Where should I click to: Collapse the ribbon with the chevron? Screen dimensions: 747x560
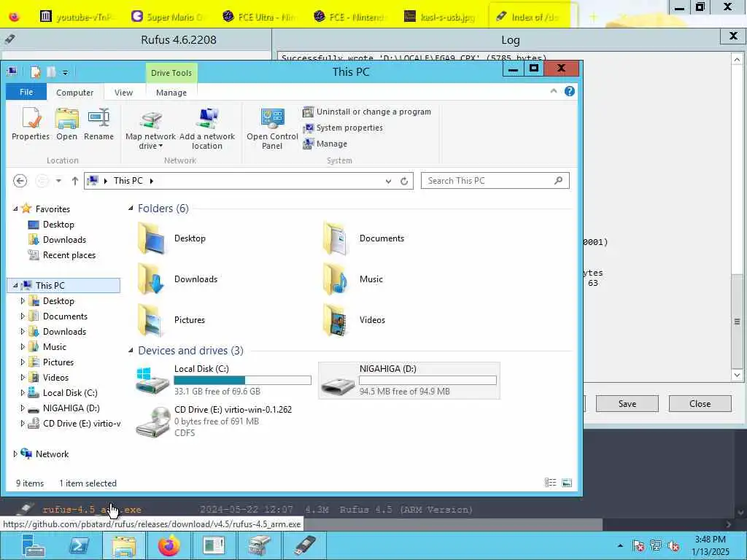[554, 91]
